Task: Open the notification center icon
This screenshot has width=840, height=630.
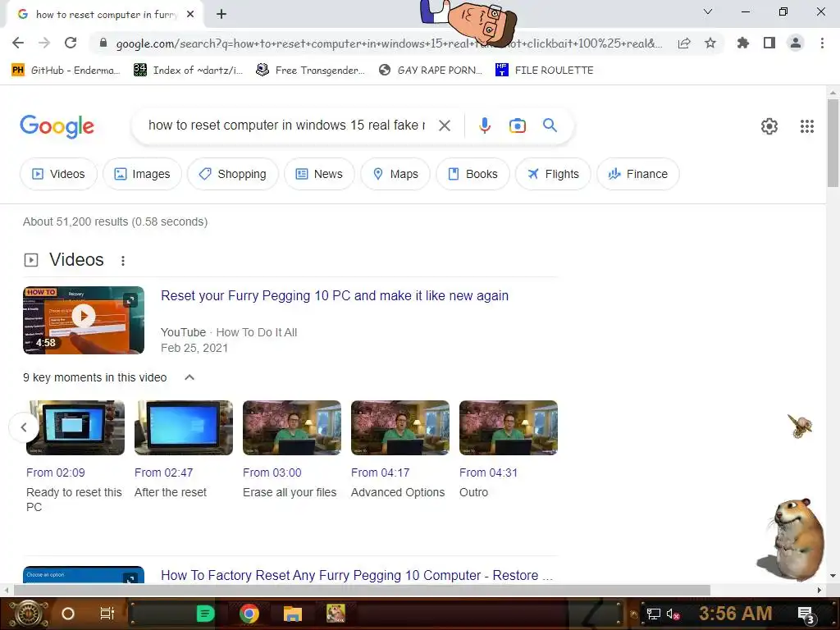Action: (806, 614)
